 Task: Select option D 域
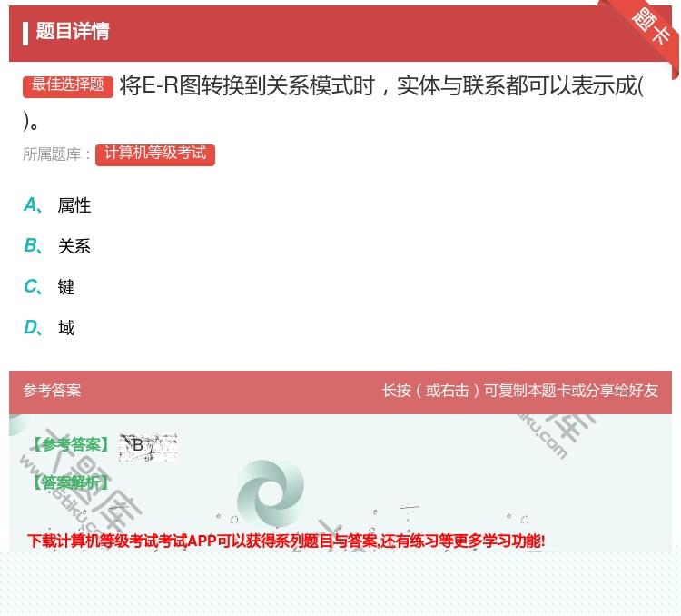(x=49, y=327)
